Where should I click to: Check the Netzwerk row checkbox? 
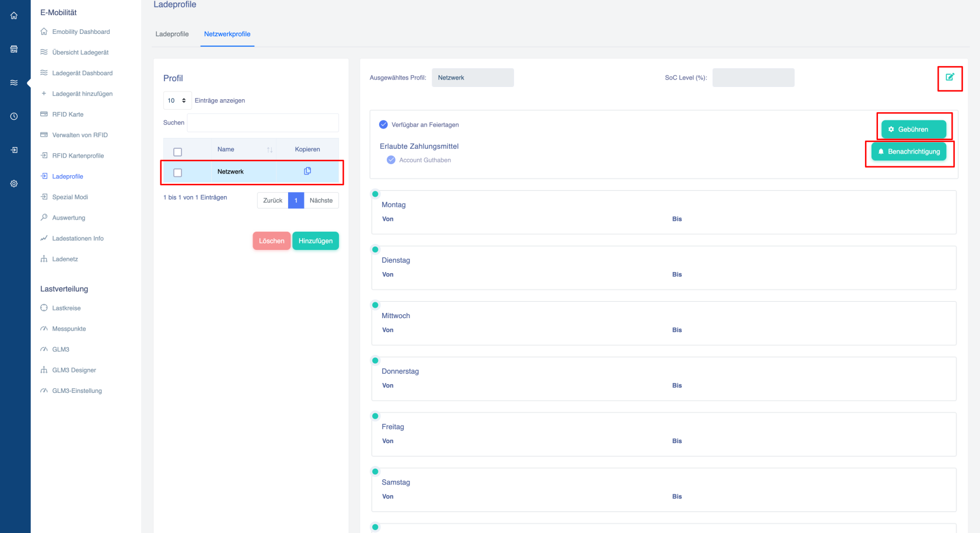178,173
